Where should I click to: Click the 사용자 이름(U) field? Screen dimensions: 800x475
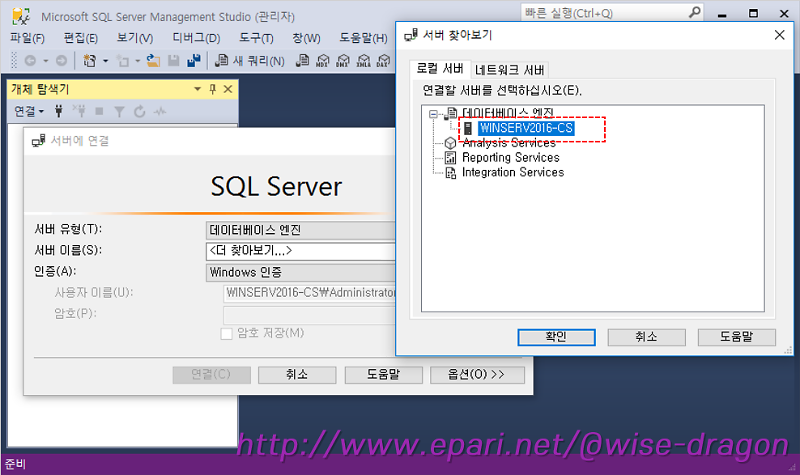(x=309, y=293)
